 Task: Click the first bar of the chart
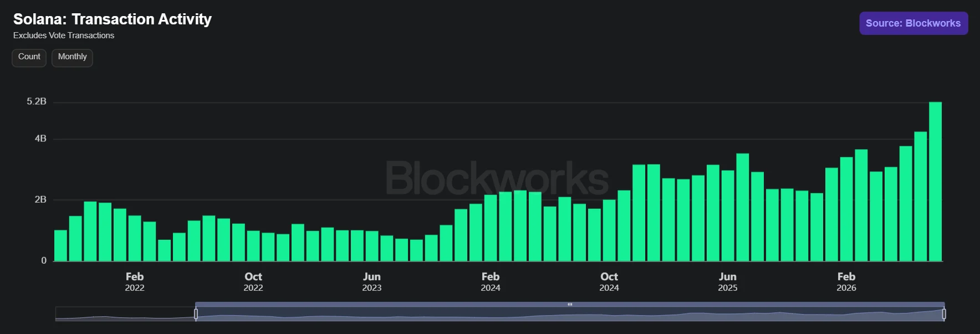(x=61, y=245)
